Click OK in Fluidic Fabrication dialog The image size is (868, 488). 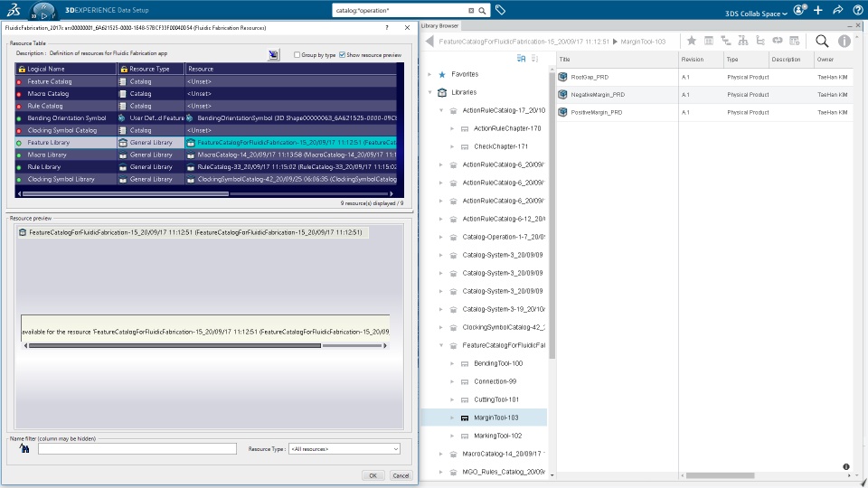(373, 475)
